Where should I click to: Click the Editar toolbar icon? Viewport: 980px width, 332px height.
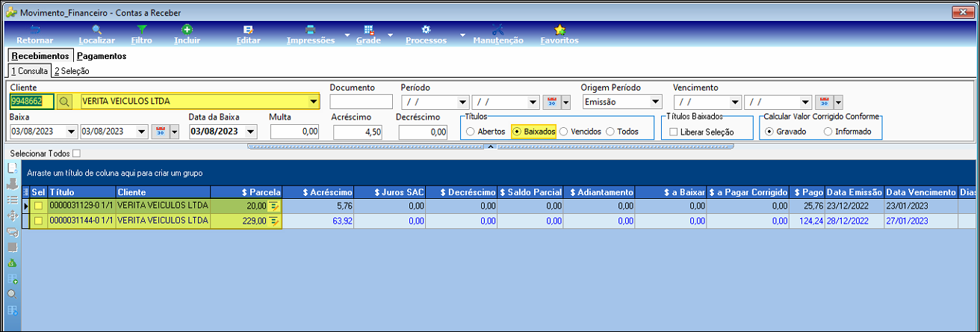click(x=248, y=30)
